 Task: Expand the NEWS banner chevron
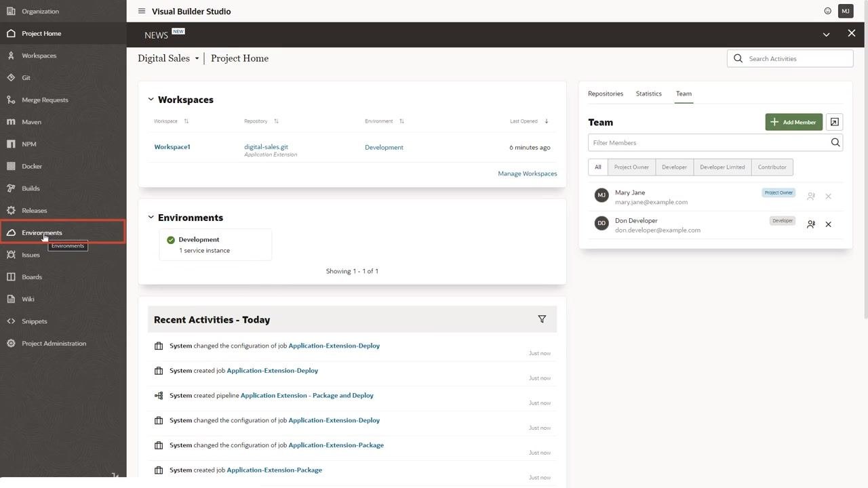tap(826, 35)
